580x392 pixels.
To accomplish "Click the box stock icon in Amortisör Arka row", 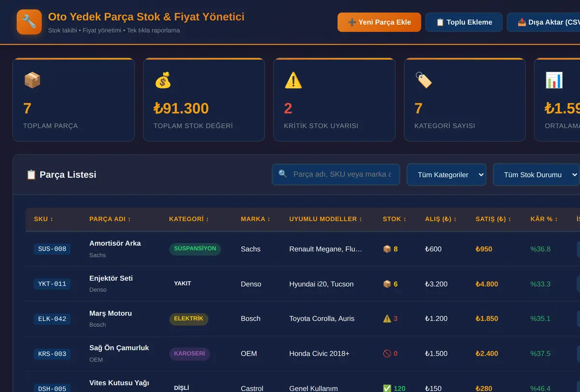I will [x=387, y=249].
